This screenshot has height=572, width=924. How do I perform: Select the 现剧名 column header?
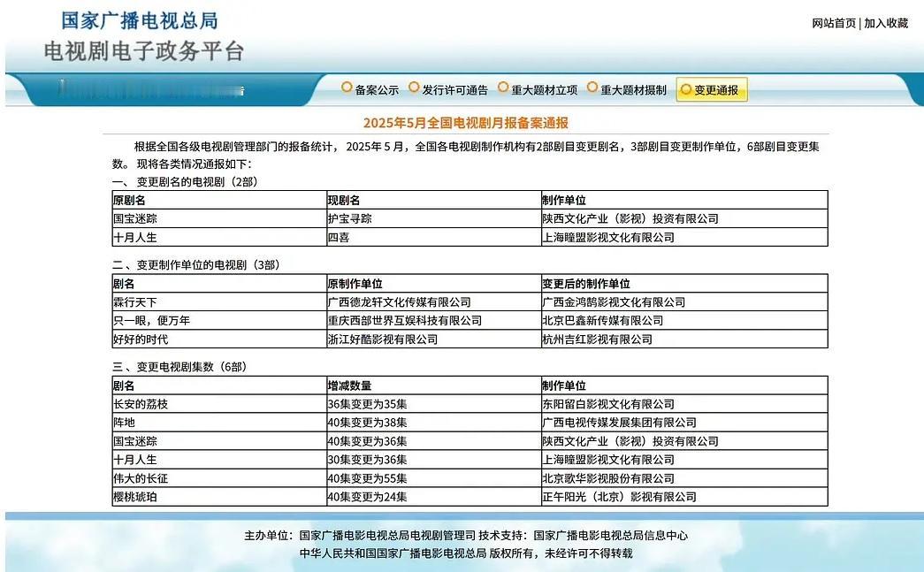point(434,201)
